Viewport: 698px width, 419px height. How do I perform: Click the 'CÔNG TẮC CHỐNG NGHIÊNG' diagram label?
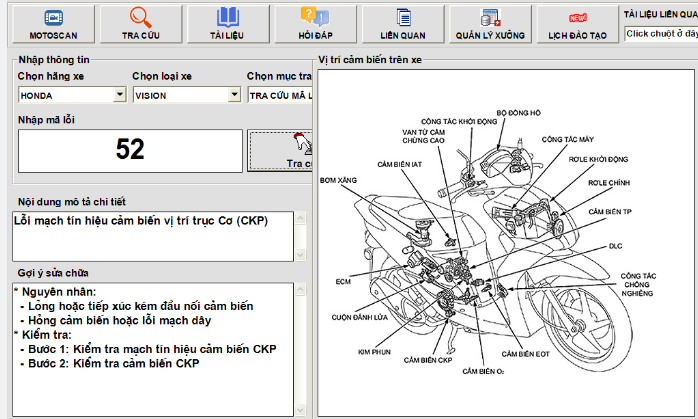(638, 285)
